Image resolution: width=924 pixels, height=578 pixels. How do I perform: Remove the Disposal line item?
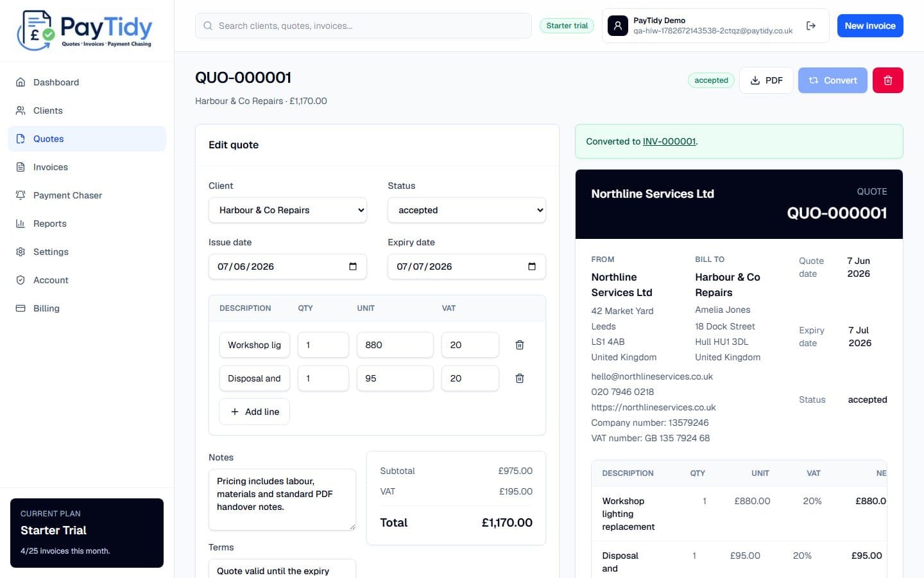520,378
